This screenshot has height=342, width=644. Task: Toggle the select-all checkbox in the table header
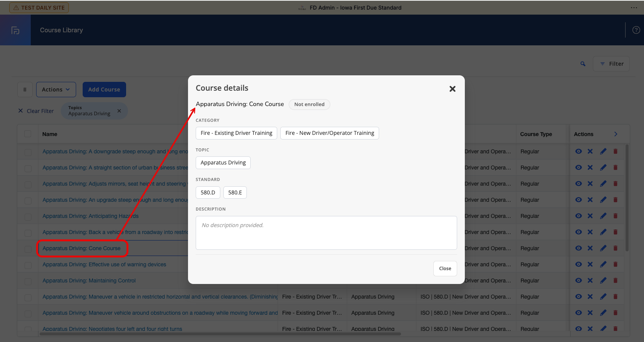(x=28, y=134)
